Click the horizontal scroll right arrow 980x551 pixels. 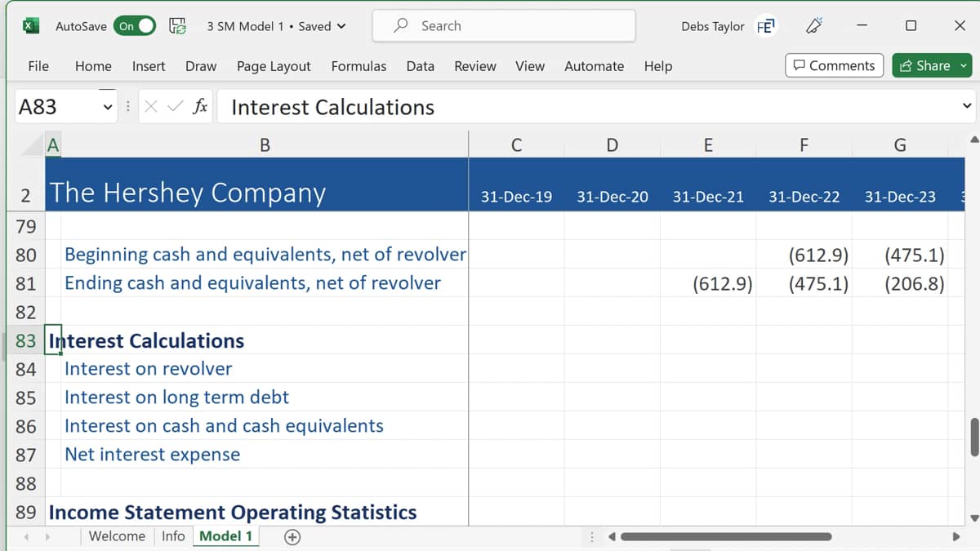(956, 536)
